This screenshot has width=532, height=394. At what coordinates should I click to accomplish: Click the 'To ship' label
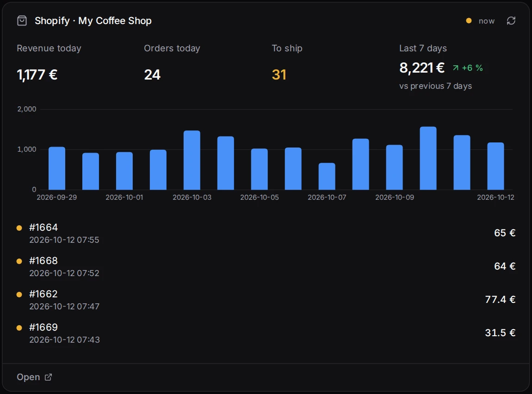coord(287,48)
